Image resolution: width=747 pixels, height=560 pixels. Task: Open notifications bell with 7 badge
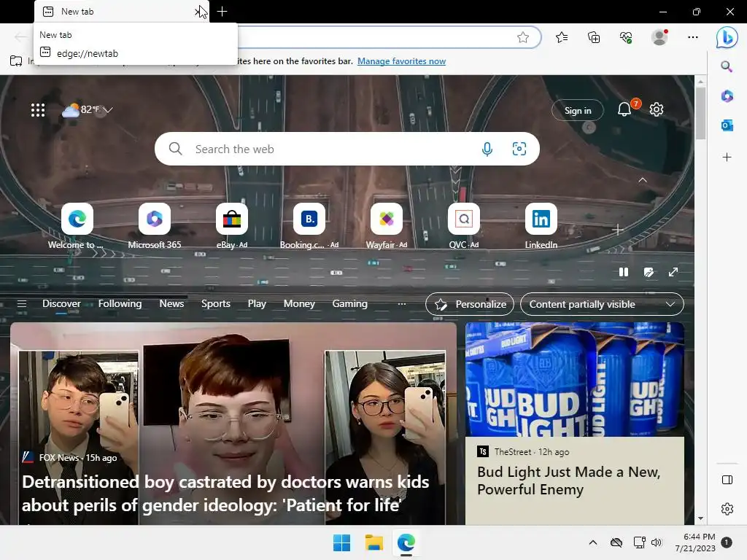pyautogui.click(x=625, y=109)
